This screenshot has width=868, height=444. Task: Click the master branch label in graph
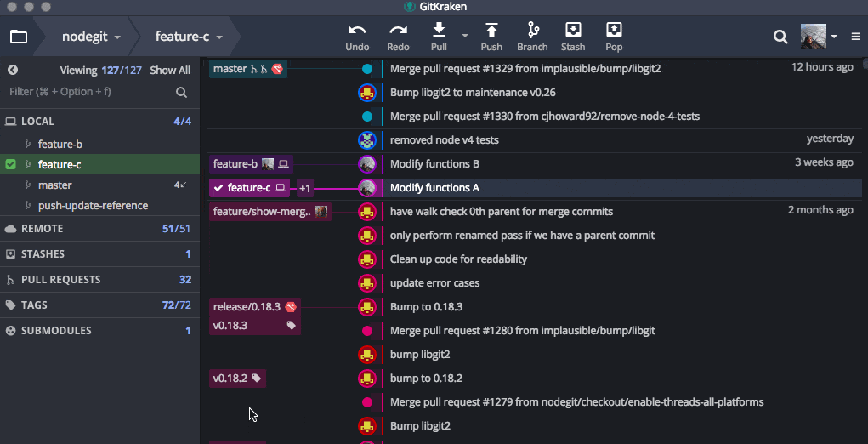pyautogui.click(x=248, y=69)
